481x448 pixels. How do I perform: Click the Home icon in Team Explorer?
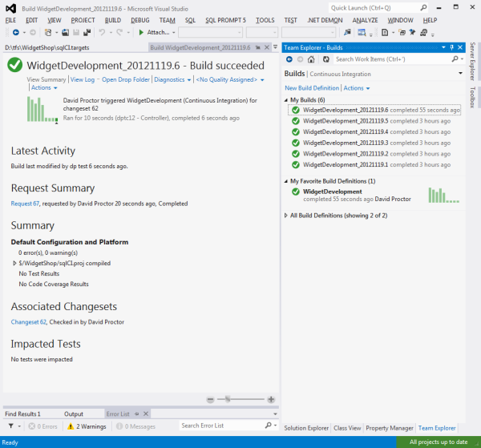[310, 59]
